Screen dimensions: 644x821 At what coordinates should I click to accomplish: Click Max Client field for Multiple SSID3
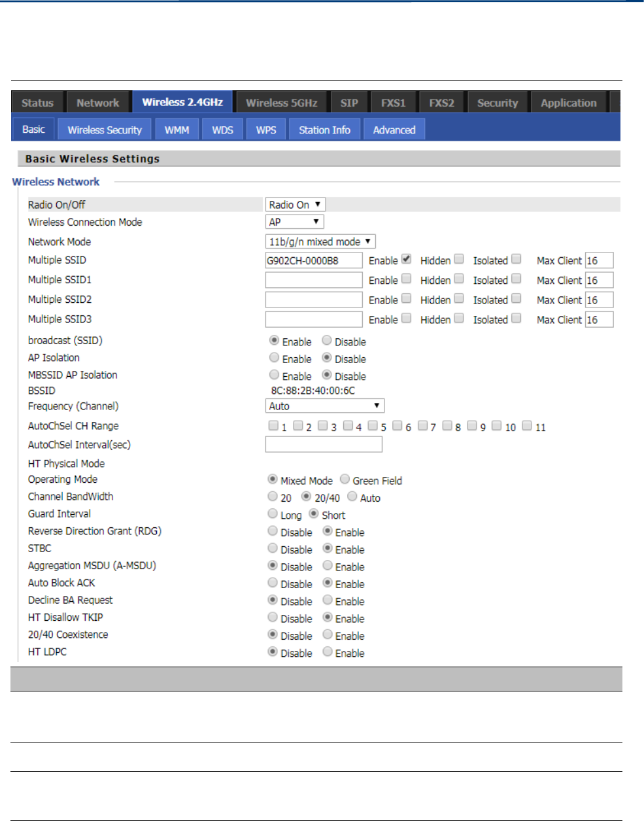(x=599, y=319)
